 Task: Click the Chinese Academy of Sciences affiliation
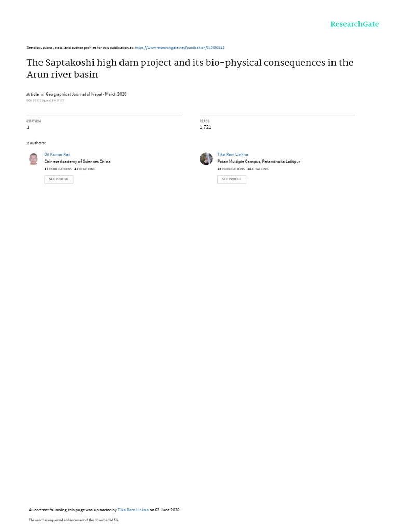[x=77, y=162]
